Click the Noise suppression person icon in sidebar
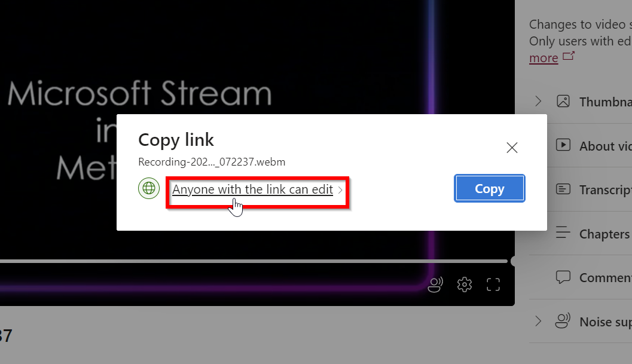Screen dimensions: 632x364 pyautogui.click(x=563, y=321)
